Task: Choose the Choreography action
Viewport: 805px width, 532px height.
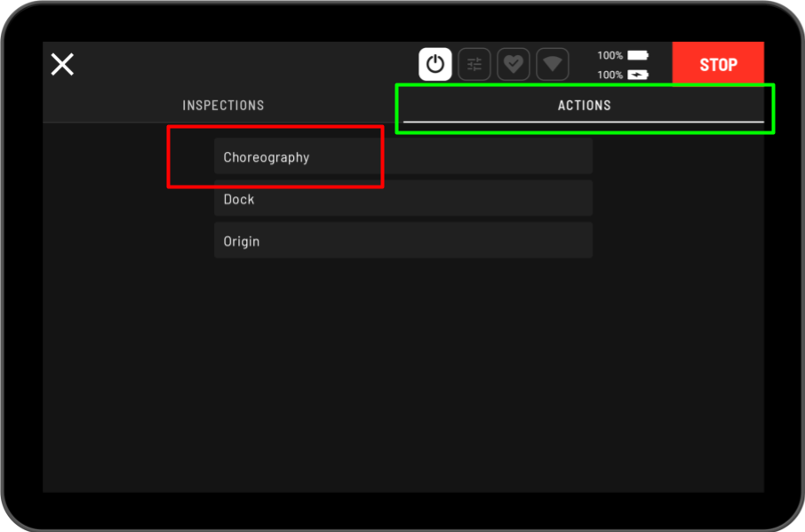Action: click(267, 157)
